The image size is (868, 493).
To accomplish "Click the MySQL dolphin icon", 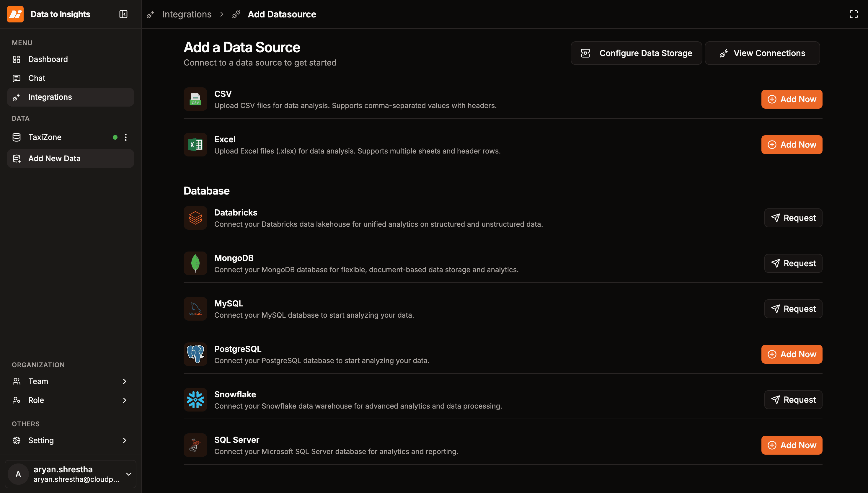I will (195, 308).
